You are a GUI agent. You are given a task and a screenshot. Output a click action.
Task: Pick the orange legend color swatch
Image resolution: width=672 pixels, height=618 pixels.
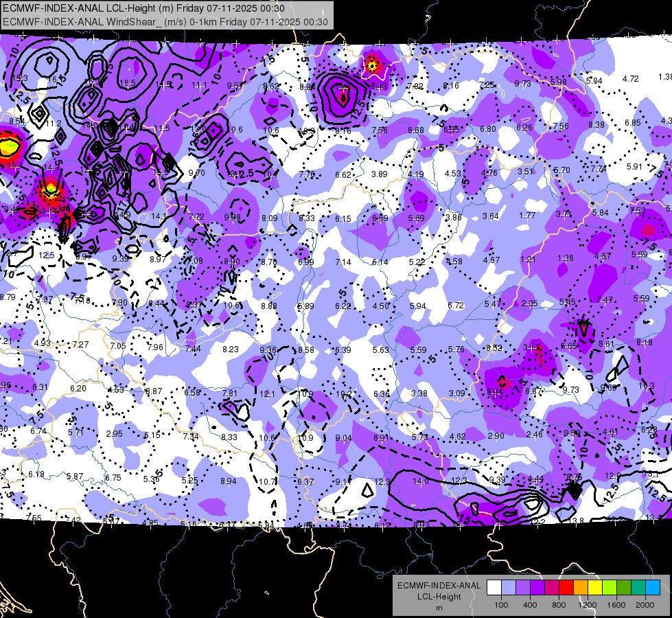pos(581,588)
